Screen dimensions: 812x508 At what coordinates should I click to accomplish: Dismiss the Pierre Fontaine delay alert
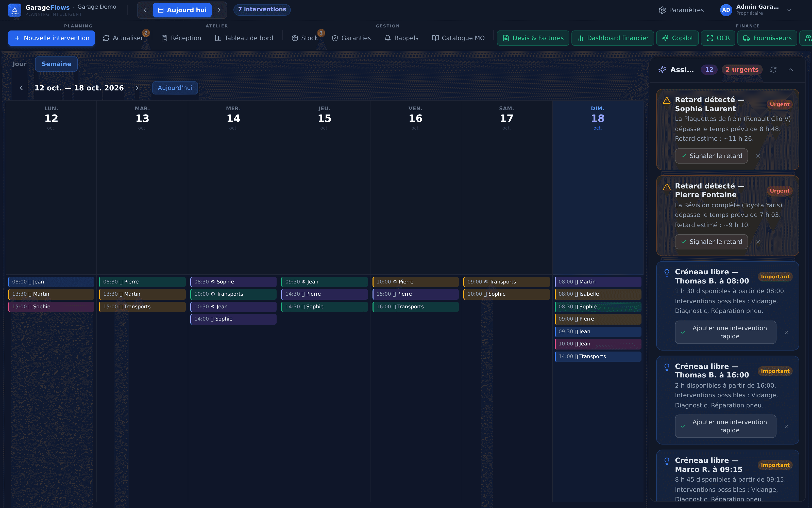[758, 242]
